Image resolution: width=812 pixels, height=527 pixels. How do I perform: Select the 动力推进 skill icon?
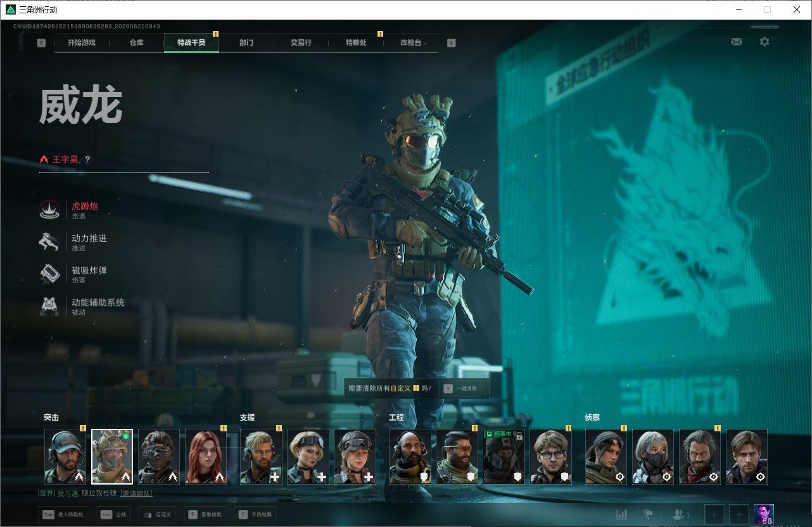[49, 242]
